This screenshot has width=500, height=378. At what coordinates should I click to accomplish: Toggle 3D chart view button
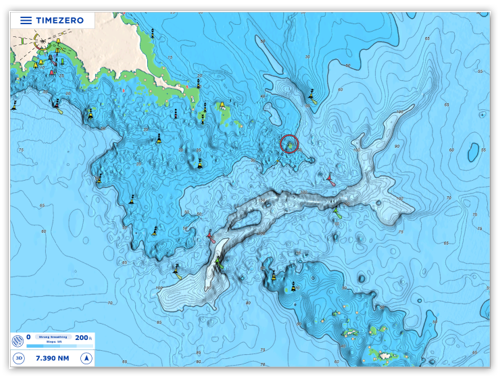pos(19,358)
